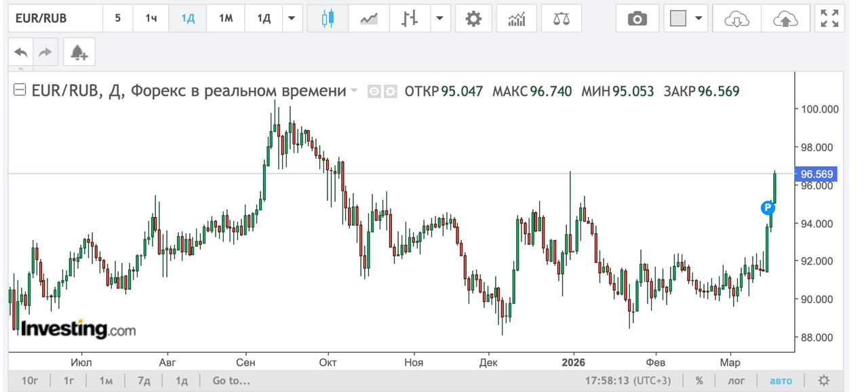Image resolution: width=868 pixels, height=392 pixels.
Task: Toggle percentage scale with % button
Action: (699, 381)
